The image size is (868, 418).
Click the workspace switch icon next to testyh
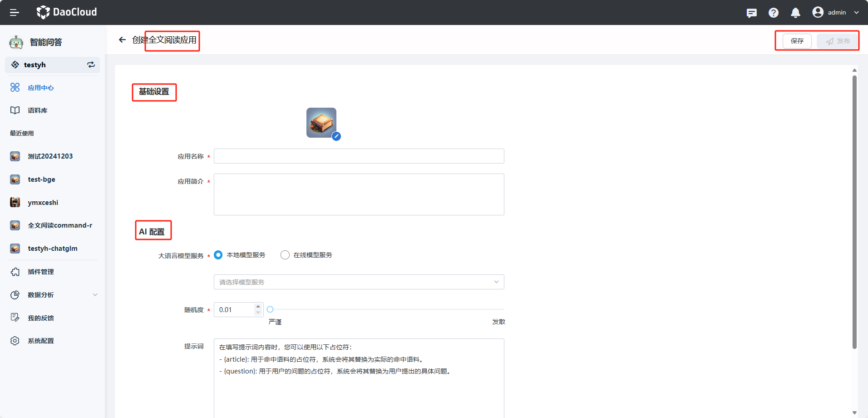[x=90, y=65]
